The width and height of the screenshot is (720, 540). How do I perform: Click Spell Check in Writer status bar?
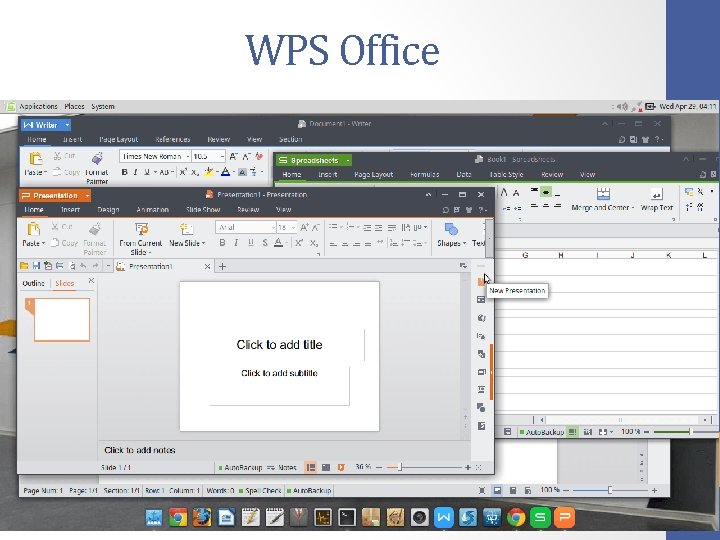260,490
